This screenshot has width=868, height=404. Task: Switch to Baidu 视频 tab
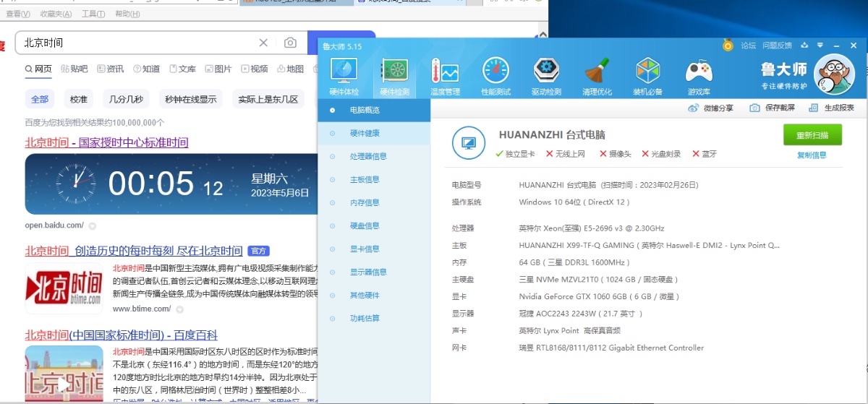point(255,69)
